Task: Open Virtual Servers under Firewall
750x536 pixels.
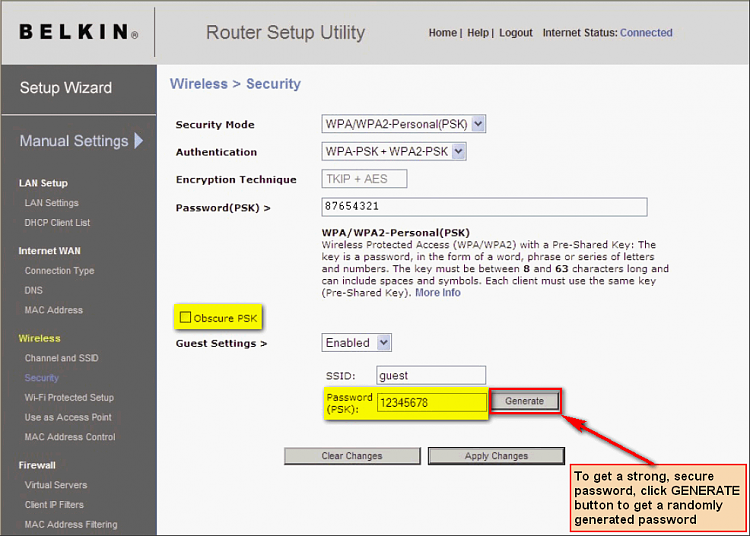Action: 56,485
